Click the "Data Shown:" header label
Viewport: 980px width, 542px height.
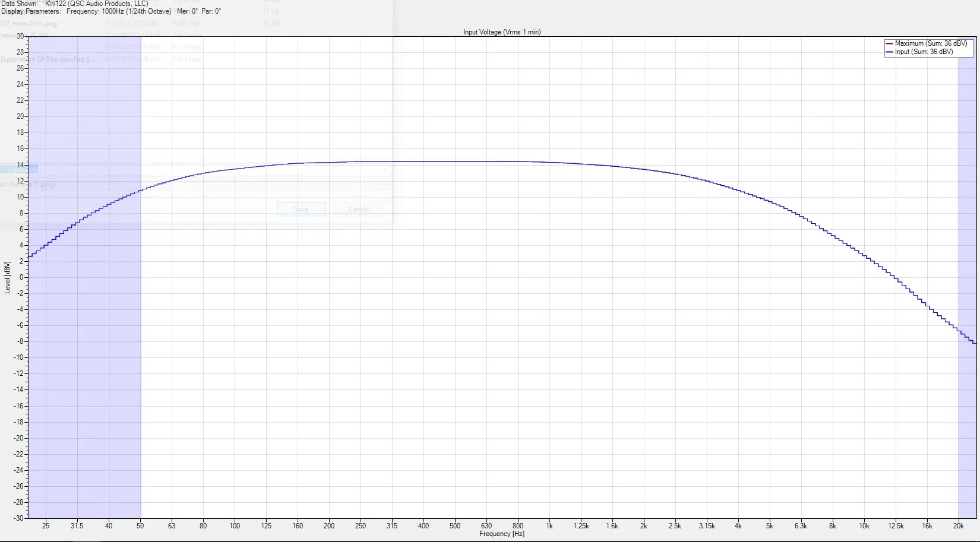point(20,4)
